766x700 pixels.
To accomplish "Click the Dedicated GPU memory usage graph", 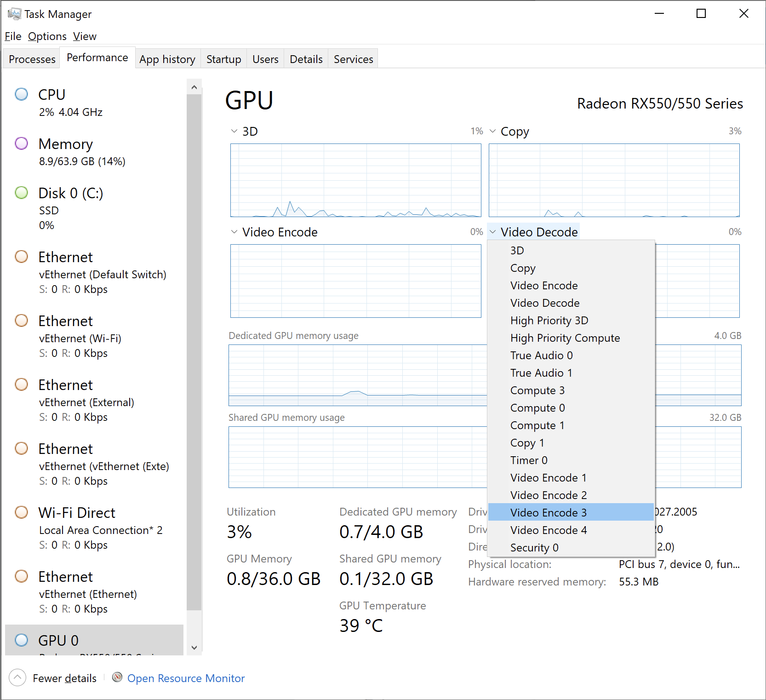I will click(x=358, y=375).
